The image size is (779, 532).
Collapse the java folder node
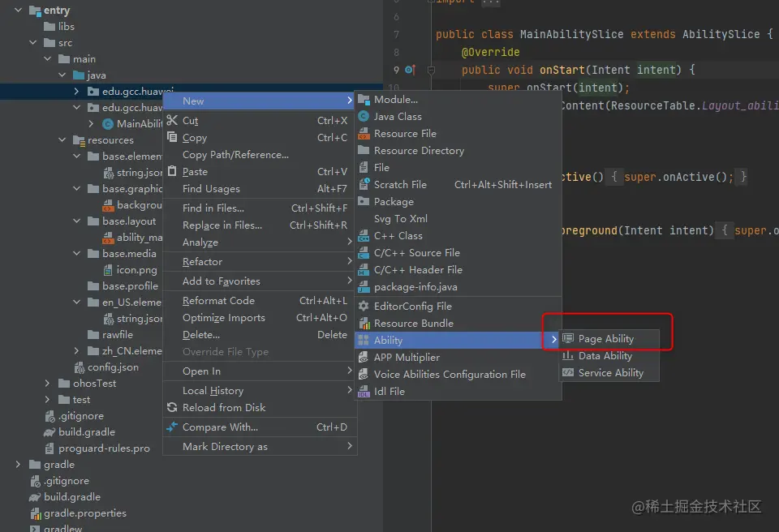pos(62,75)
